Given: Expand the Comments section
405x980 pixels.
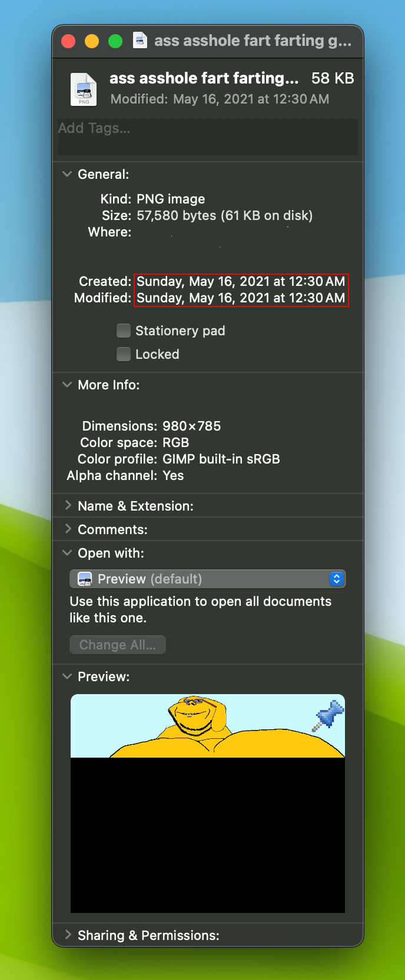Looking at the screenshot, I should coord(67,529).
